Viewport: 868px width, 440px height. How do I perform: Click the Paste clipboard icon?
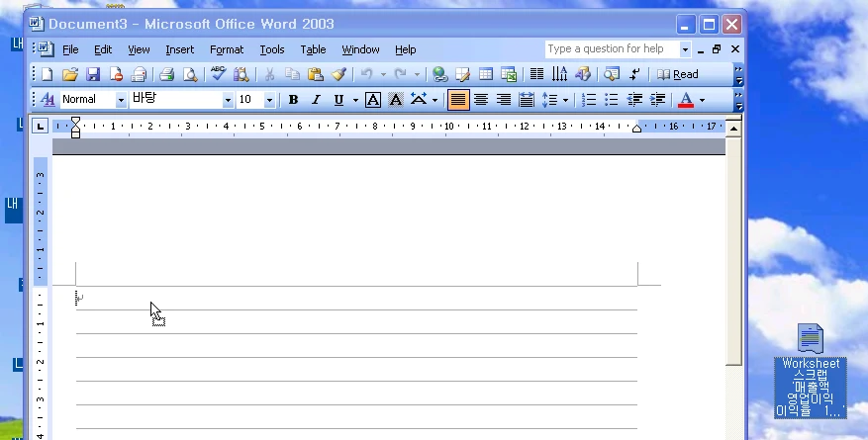315,74
